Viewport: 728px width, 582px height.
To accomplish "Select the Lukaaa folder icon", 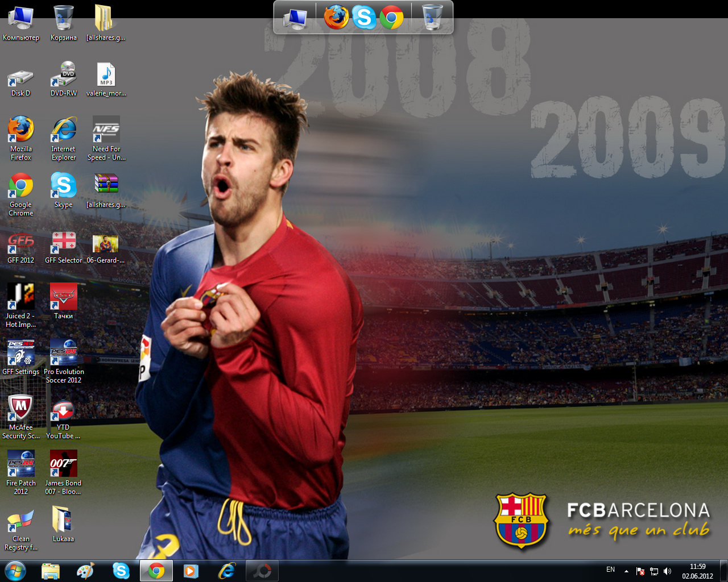I will click(x=63, y=525).
